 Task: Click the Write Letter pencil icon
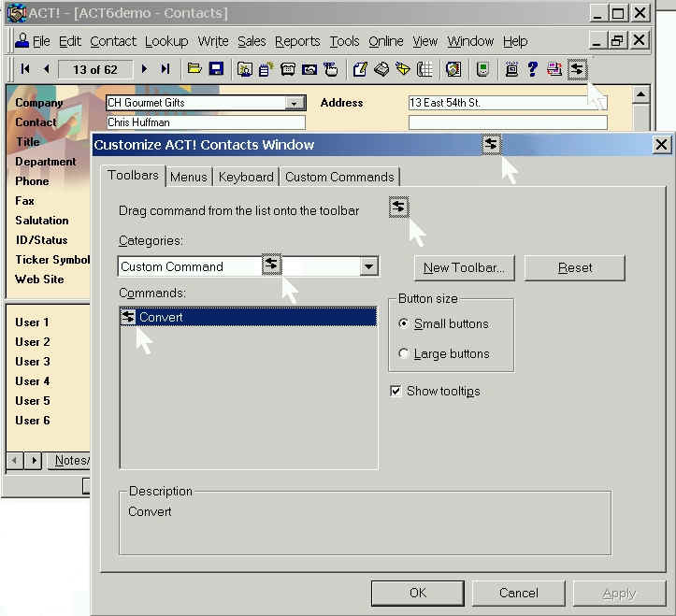click(x=360, y=69)
